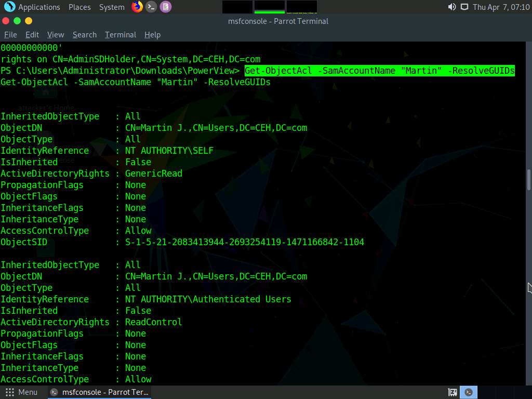Open the Places menu in top panel
Image resolution: width=532 pixels, height=399 pixels.
click(79, 7)
